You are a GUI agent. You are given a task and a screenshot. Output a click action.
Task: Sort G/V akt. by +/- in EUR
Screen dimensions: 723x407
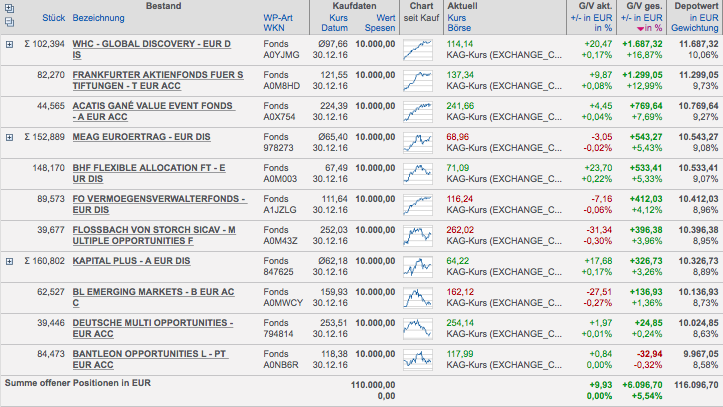point(592,18)
